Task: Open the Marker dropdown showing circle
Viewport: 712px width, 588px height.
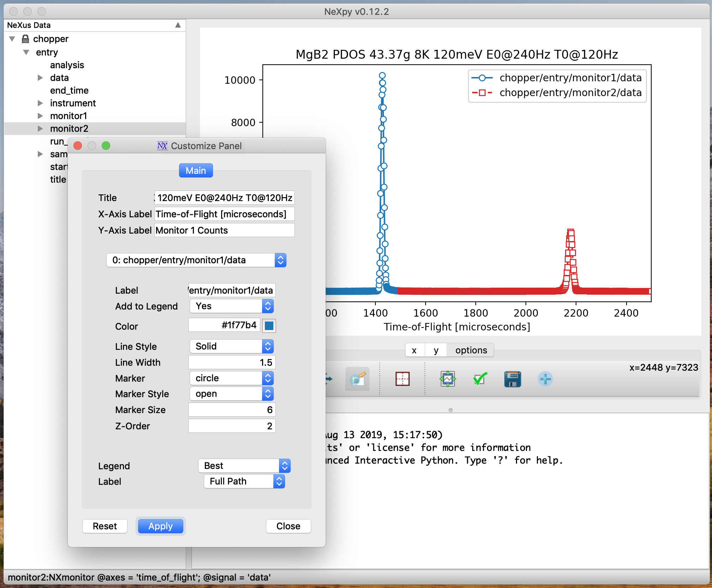Action: pos(232,378)
